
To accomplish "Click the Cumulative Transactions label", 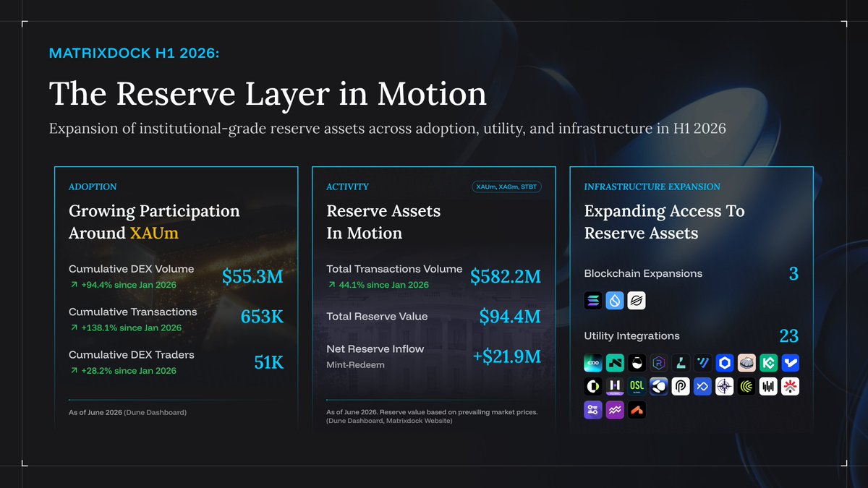I will click(133, 312).
